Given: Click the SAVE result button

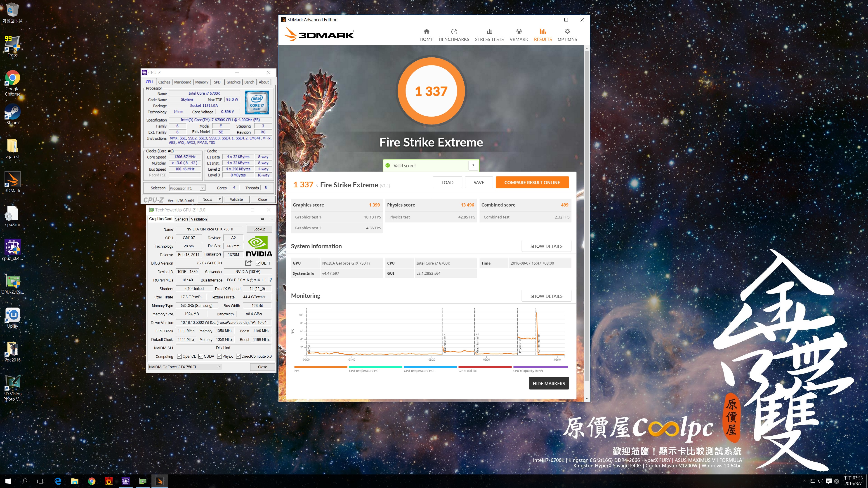Looking at the screenshot, I should click(x=479, y=183).
